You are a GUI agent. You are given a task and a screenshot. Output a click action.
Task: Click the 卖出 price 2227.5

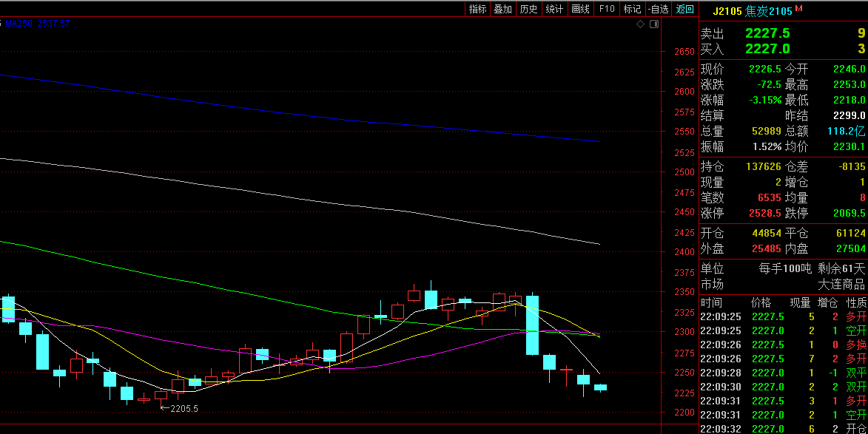[x=767, y=34]
